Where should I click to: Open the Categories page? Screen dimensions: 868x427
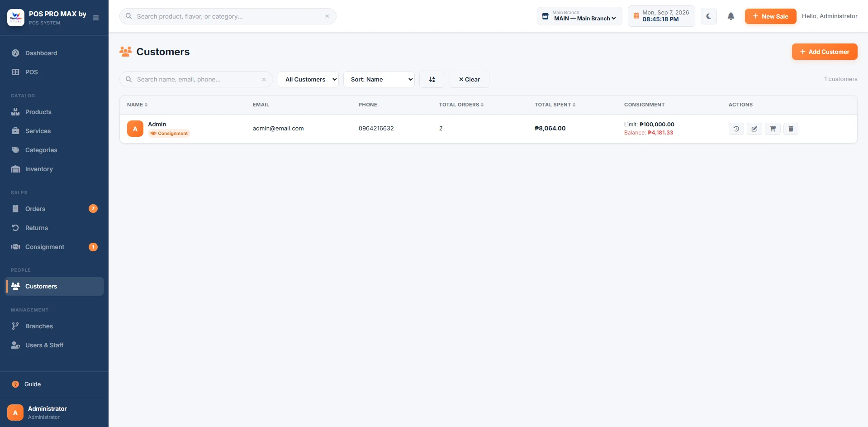54,150
